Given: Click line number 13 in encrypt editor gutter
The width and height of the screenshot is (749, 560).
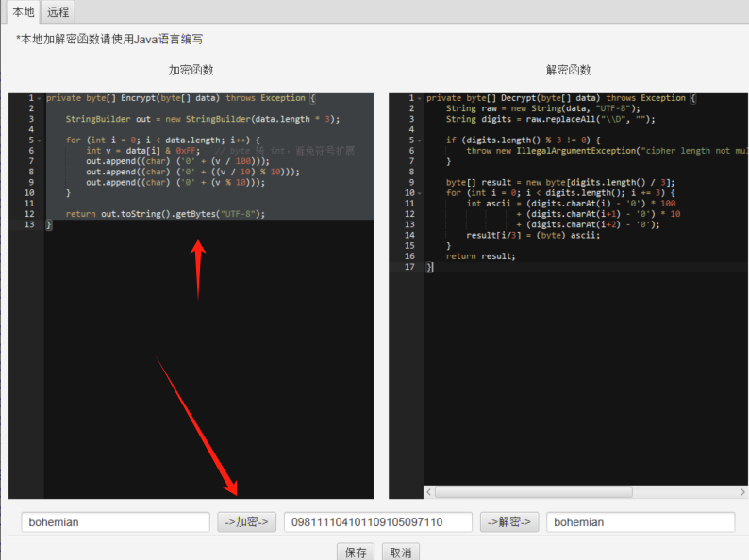Looking at the screenshot, I should 30,224.
